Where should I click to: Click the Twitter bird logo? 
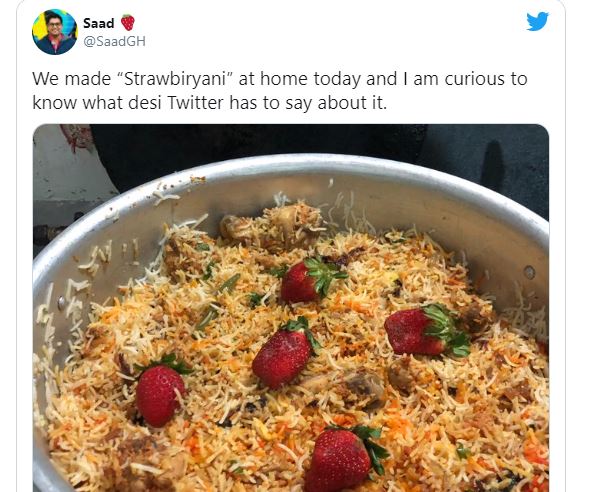(x=537, y=21)
